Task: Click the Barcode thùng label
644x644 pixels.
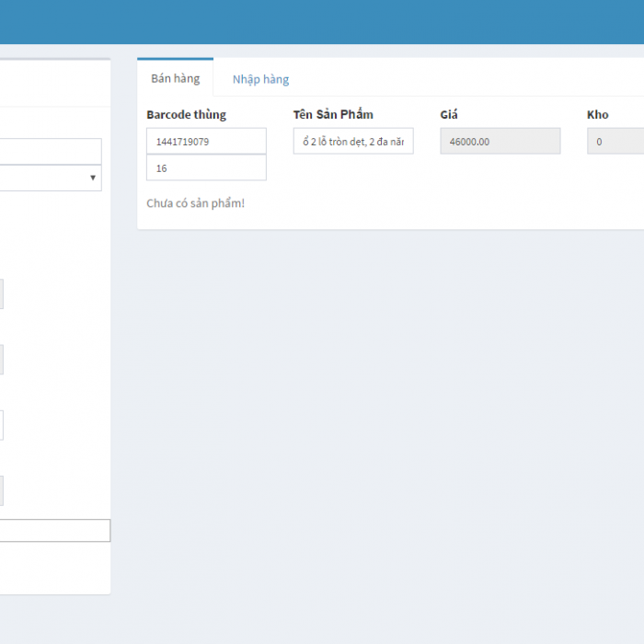Action: coord(186,115)
